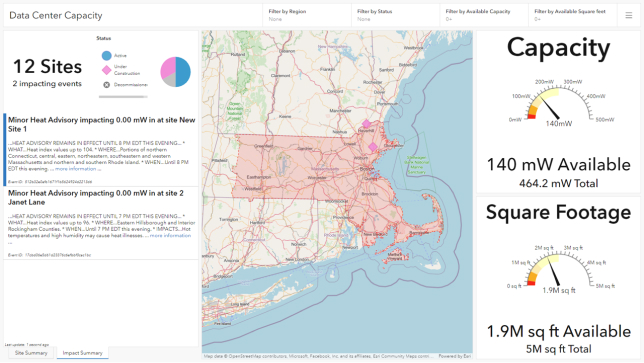Open the Filter by Region dropdown
The height and width of the screenshot is (363, 644).
(x=307, y=15)
